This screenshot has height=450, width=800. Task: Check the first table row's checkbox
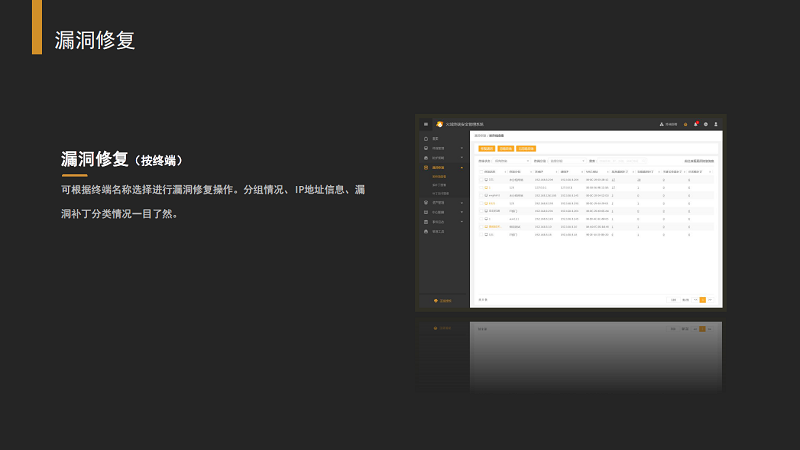481,180
